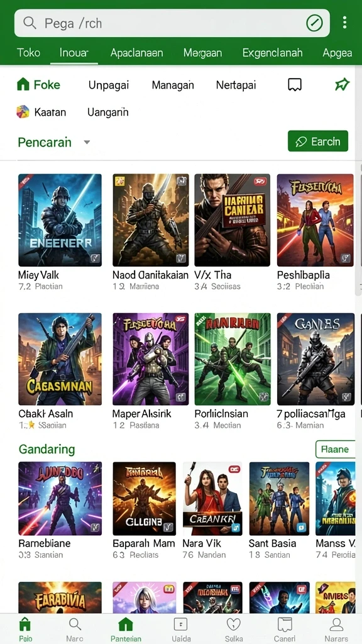362x644 pixels.
Task: Click the Flaane button next to Gandaring
Action: (x=335, y=449)
